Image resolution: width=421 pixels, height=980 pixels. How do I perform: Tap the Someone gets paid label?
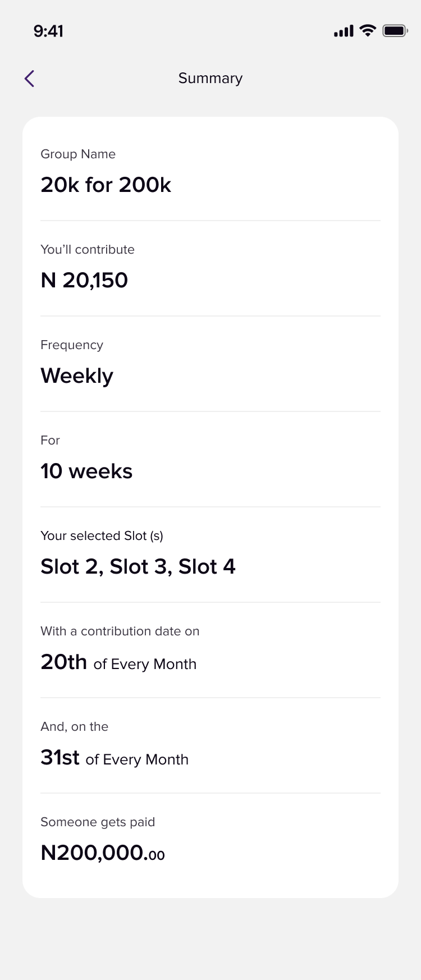(98, 822)
